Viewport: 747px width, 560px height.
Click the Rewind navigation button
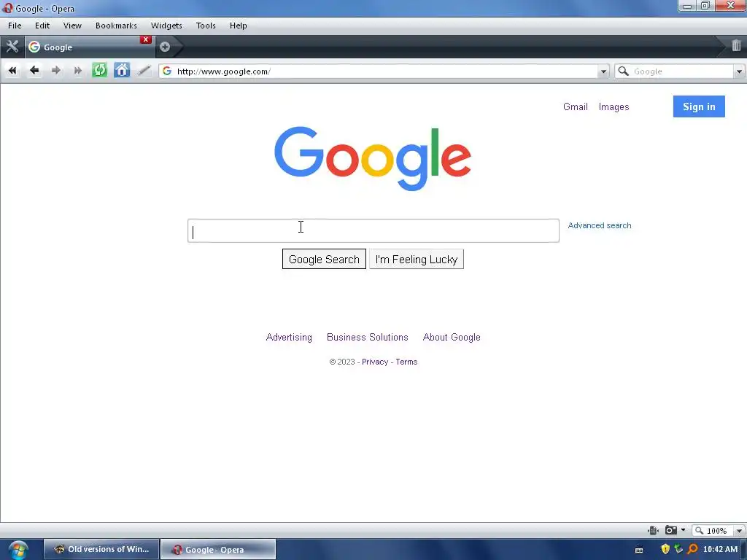13,71
